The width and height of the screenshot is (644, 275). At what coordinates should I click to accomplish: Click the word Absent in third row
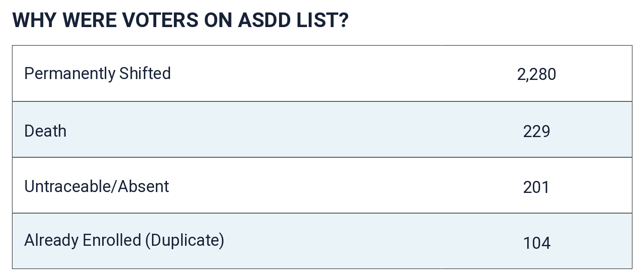pos(143,186)
